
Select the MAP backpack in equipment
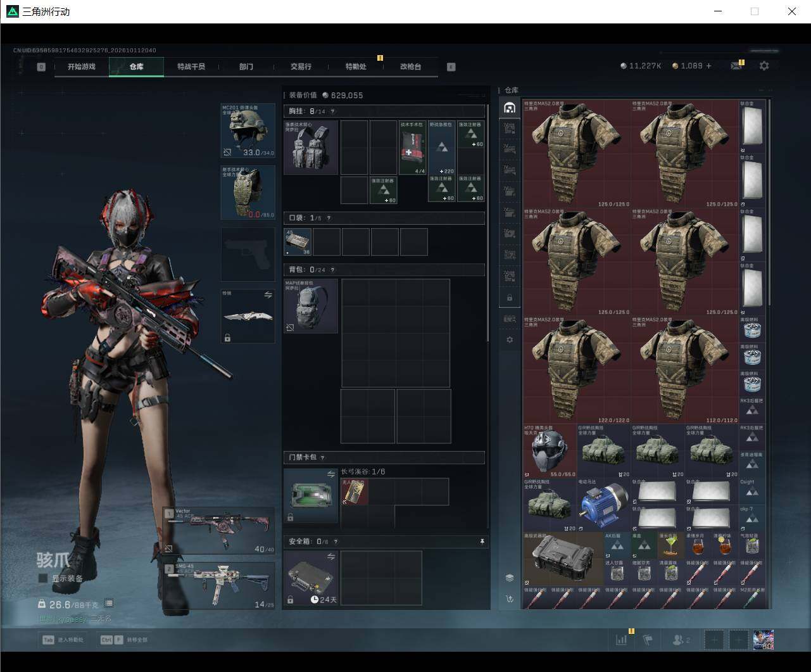(x=310, y=306)
